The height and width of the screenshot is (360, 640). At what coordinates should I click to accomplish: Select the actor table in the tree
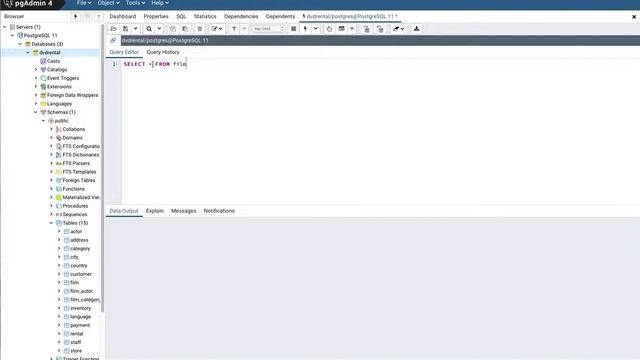(x=76, y=231)
